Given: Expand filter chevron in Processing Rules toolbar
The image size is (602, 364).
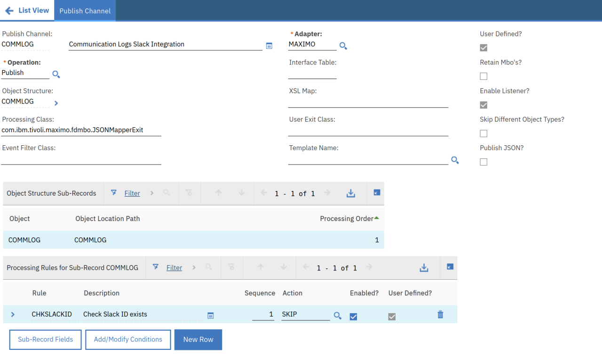Looking at the screenshot, I should click(193, 268).
